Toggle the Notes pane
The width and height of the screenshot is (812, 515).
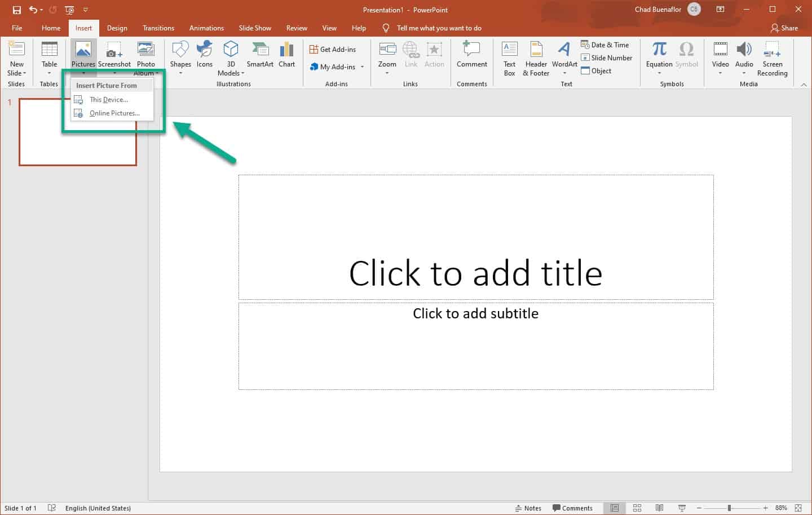click(533, 508)
